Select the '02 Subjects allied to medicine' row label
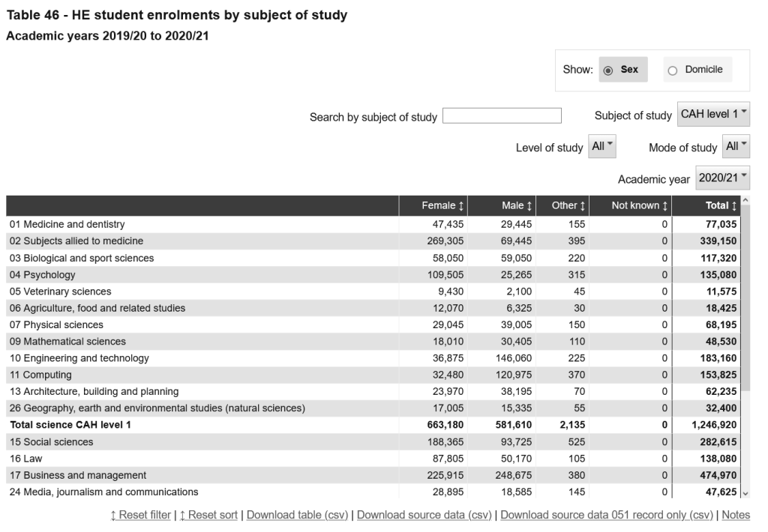Viewport: 768px width, 532px height. pyautogui.click(x=76, y=241)
